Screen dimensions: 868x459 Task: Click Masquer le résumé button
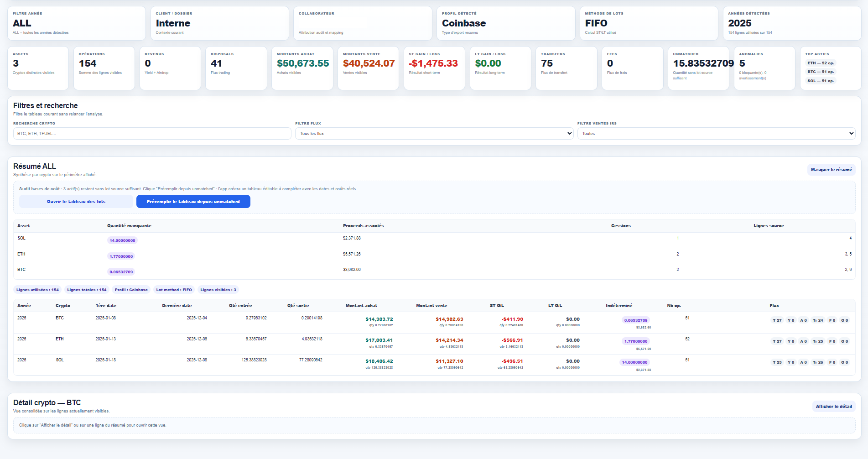(831, 170)
